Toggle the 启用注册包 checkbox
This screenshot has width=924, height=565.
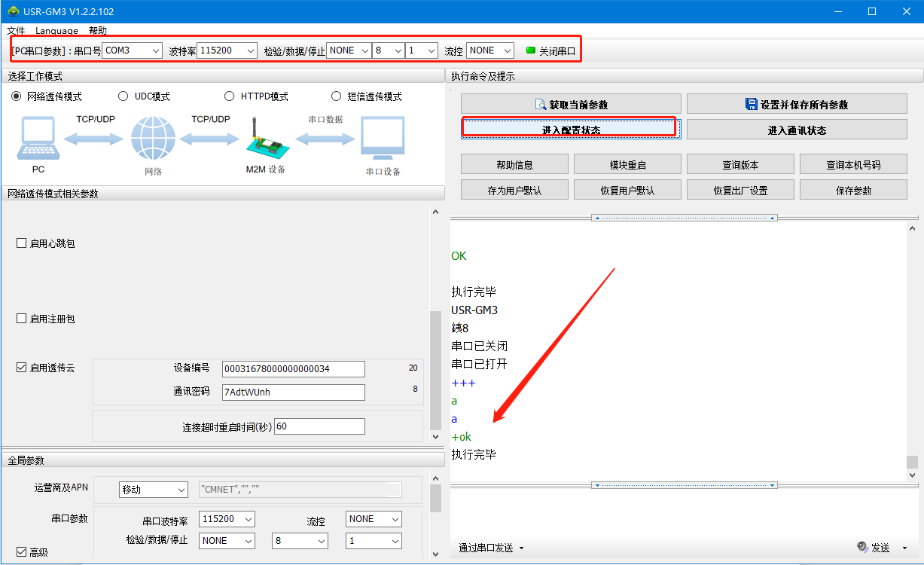[22, 319]
